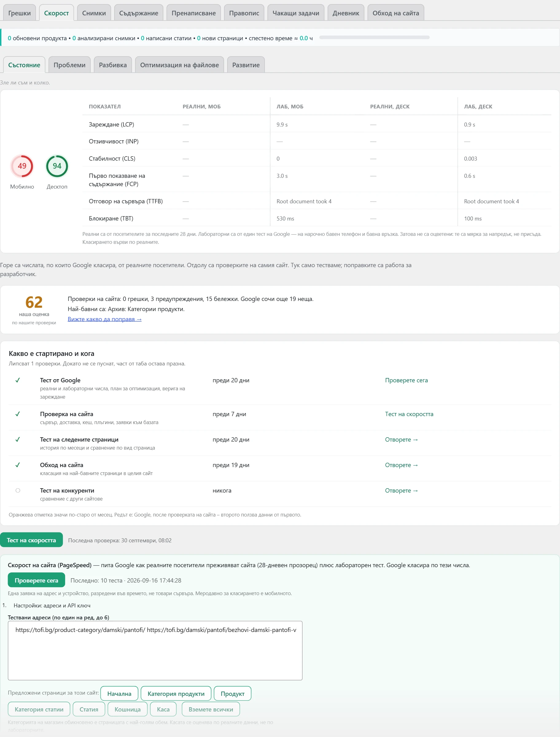560x737 pixels.
Task: Add the Продукт suggested page
Action: [233, 694]
